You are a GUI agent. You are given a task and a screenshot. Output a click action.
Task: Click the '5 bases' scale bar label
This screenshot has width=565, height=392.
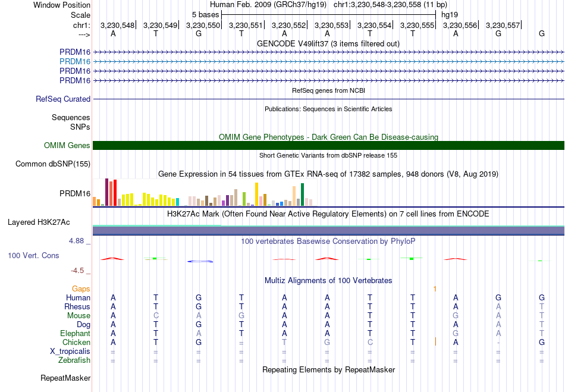coord(205,15)
